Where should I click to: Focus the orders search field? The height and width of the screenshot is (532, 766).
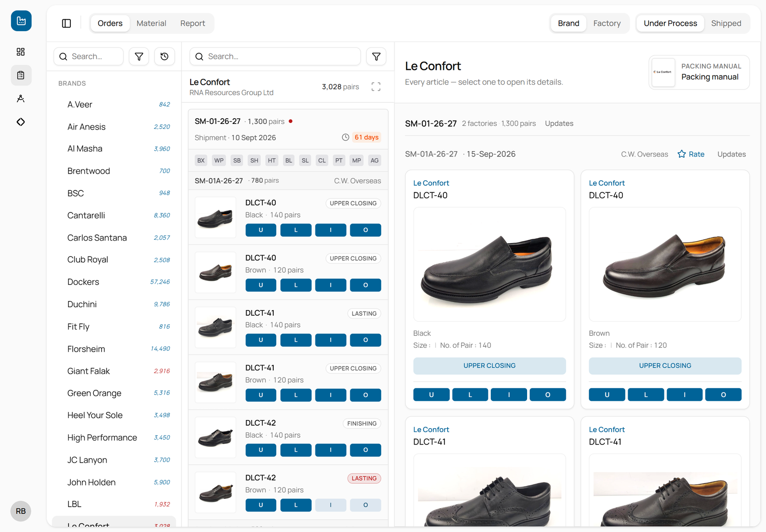[275, 56]
